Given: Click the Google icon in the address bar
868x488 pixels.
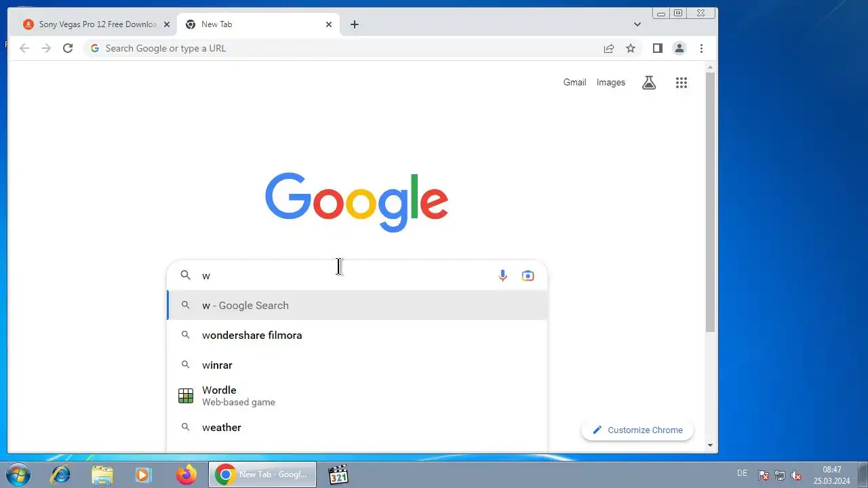Looking at the screenshot, I should (x=95, y=48).
